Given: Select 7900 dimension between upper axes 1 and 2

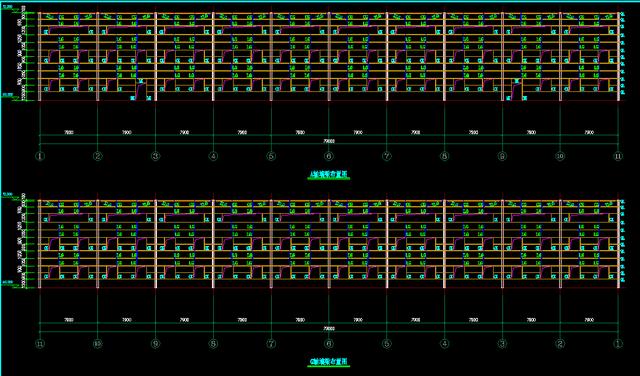Looking at the screenshot, I should pos(69,133).
